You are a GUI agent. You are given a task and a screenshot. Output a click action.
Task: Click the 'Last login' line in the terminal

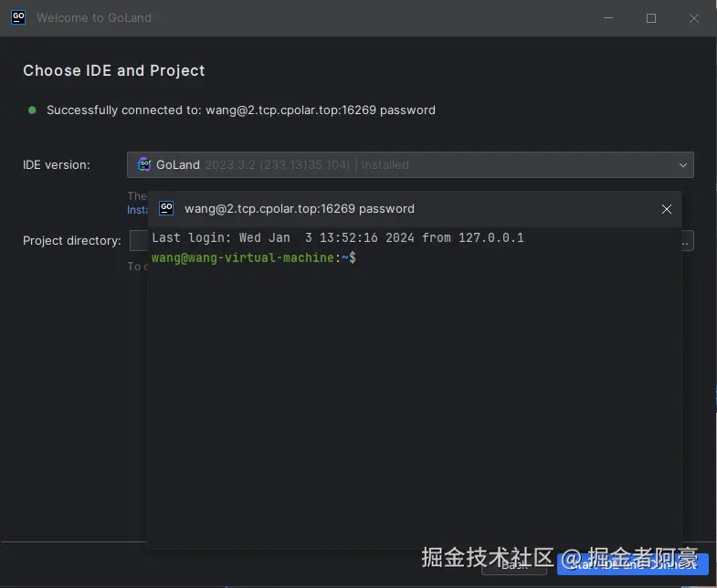[x=337, y=237]
